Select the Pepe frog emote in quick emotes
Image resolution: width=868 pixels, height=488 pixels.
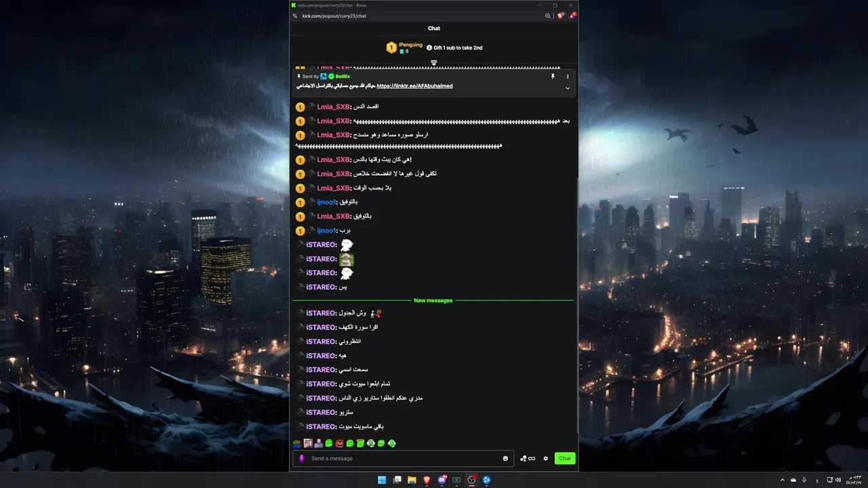(x=297, y=443)
